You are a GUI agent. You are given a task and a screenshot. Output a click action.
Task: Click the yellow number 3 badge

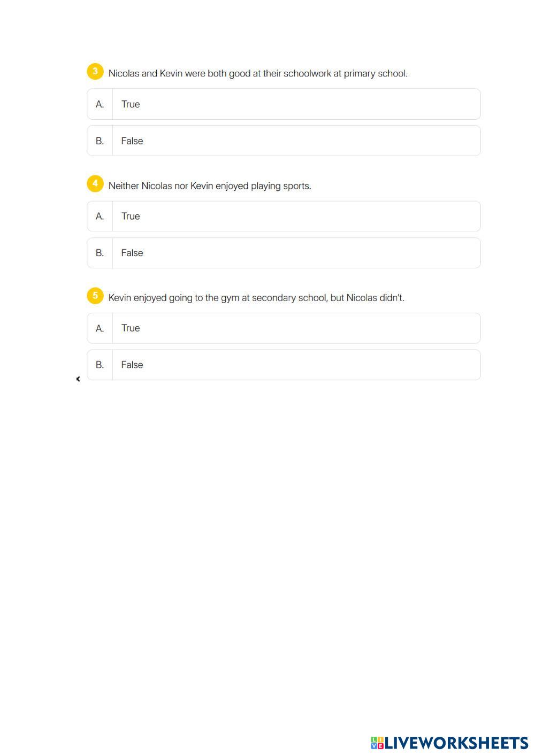click(x=95, y=72)
